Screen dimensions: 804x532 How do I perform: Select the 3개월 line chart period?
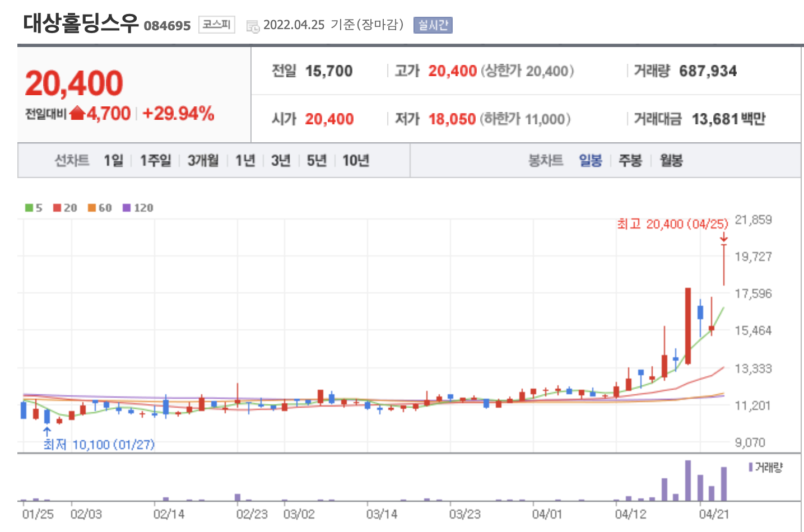[x=203, y=161]
